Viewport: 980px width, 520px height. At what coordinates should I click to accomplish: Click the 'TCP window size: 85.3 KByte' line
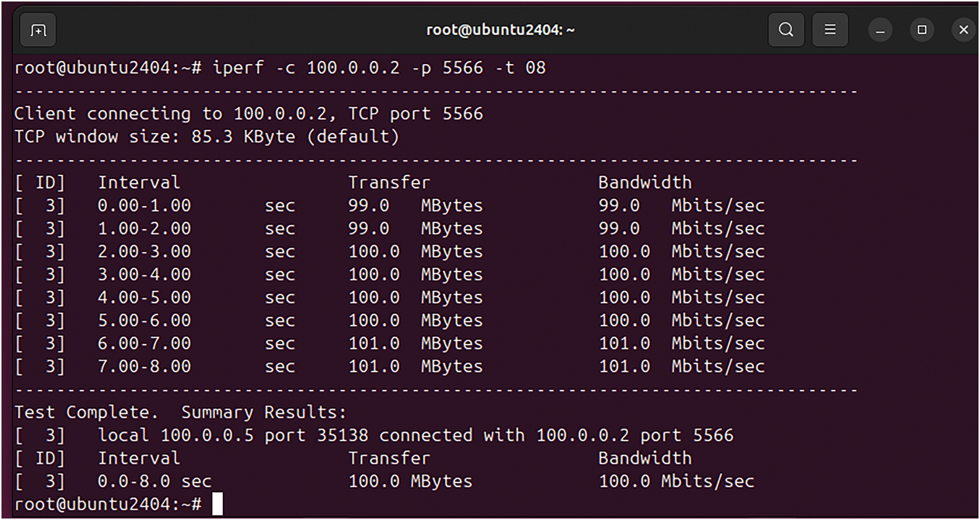pyautogui.click(x=207, y=137)
